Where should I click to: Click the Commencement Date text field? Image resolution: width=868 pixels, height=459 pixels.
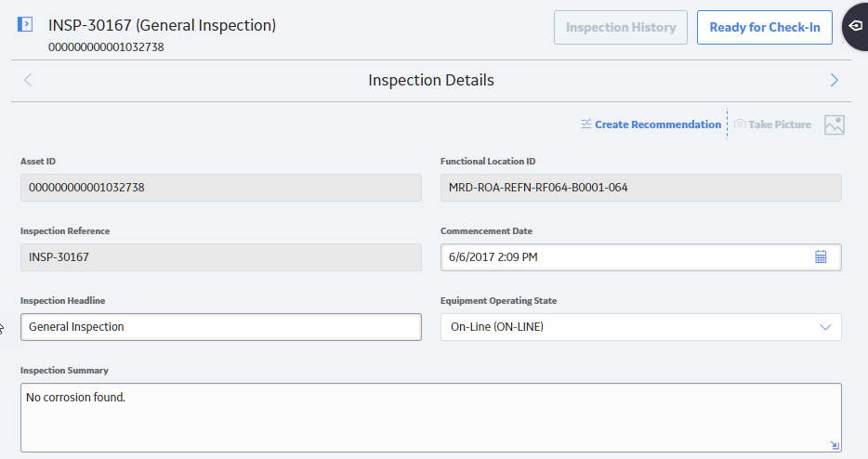pos(641,257)
